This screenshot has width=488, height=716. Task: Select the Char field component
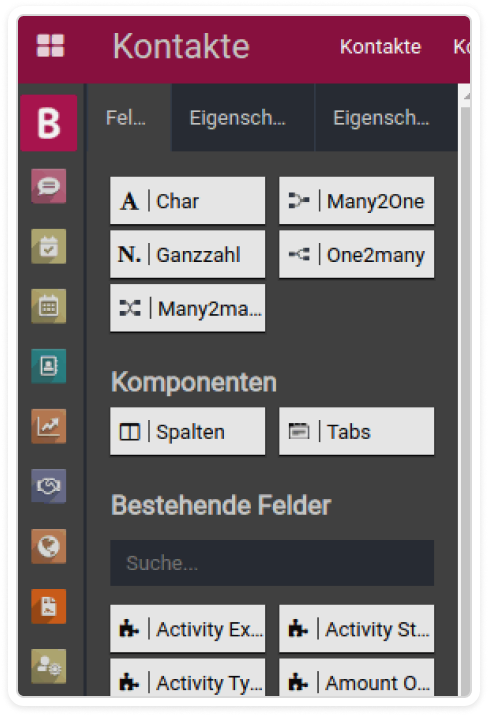188,201
